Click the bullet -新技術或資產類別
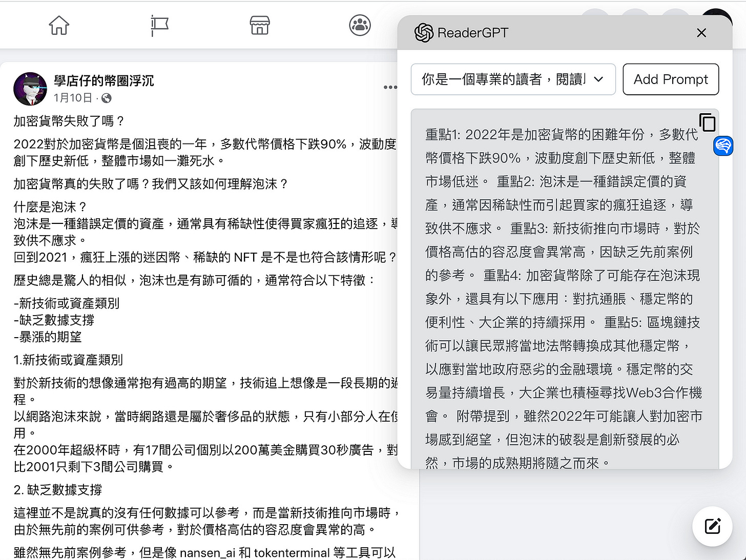This screenshot has height=560, width=746. click(67, 303)
